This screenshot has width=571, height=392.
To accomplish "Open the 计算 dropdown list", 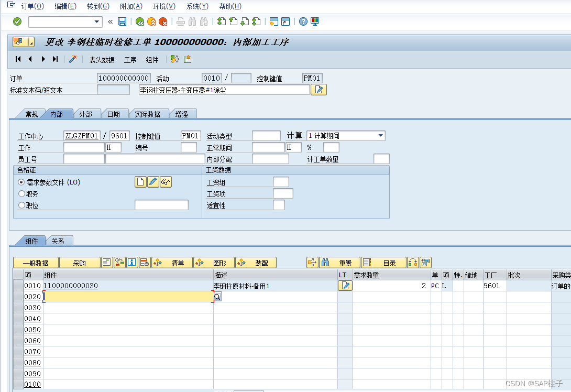I will coord(380,136).
